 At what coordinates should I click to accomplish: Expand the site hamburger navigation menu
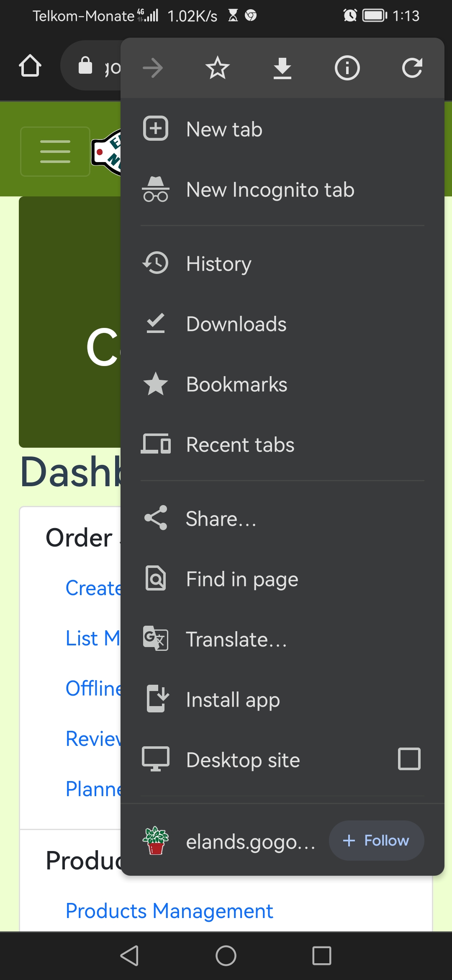pyautogui.click(x=55, y=152)
